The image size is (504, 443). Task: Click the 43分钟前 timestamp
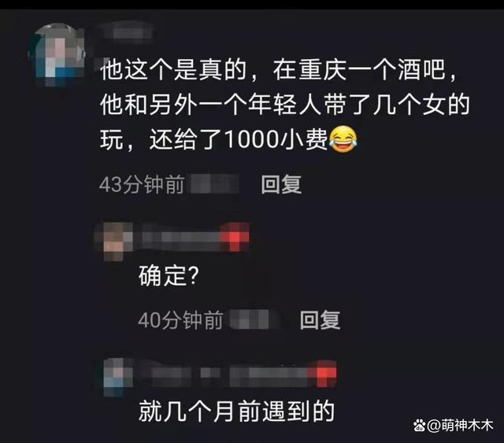click(x=142, y=184)
